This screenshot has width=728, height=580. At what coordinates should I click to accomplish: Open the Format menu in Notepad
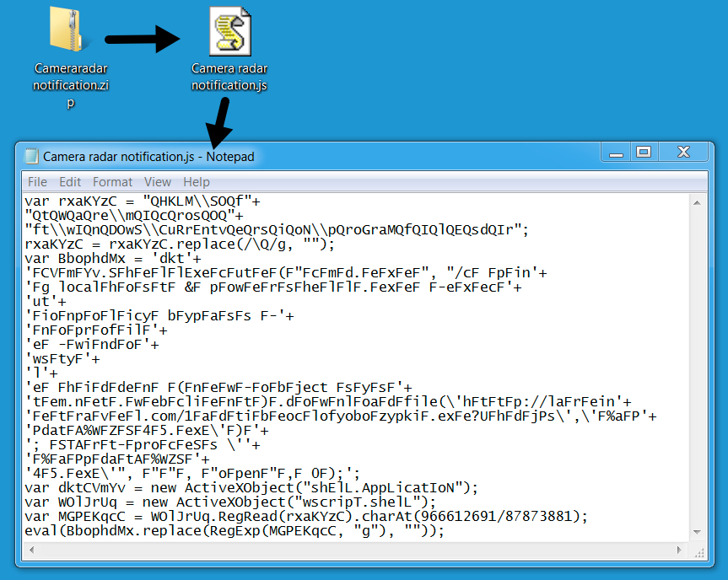112,182
